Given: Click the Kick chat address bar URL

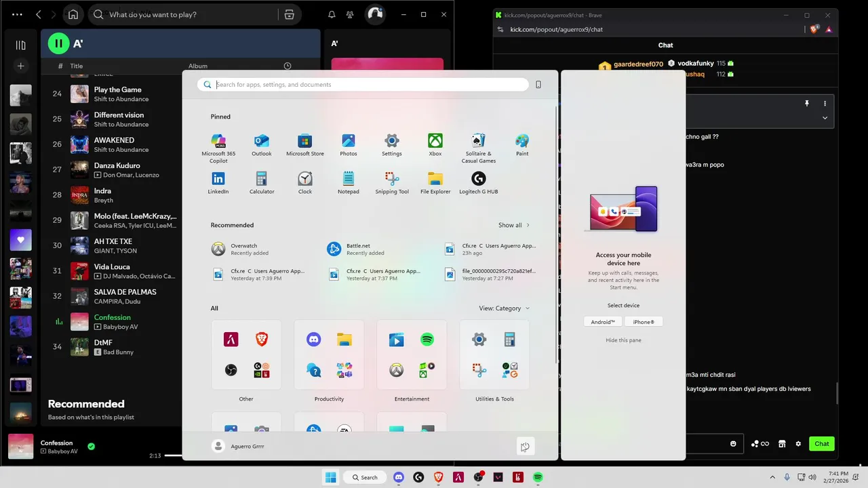Looking at the screenshot, I should [x=556, y=30].
